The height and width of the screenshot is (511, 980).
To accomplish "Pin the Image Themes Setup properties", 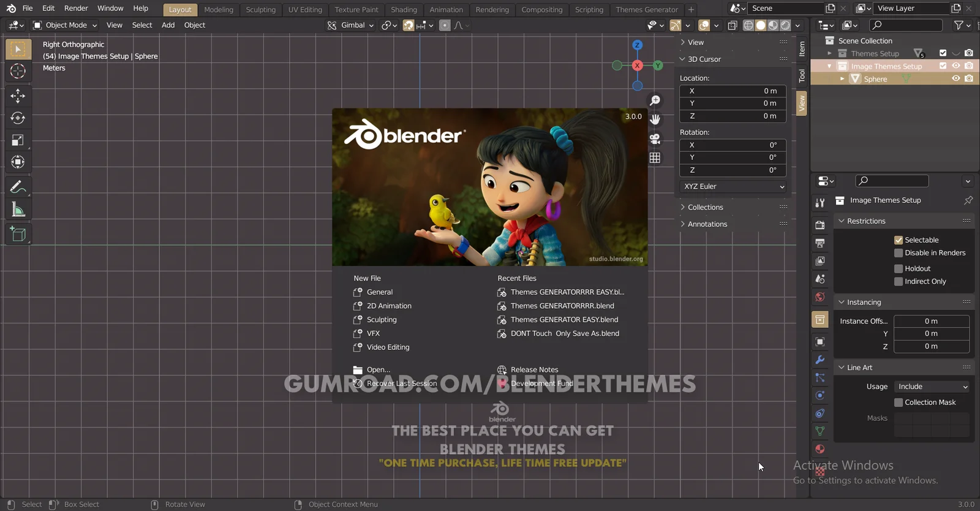I will click(x=968, y=200).
